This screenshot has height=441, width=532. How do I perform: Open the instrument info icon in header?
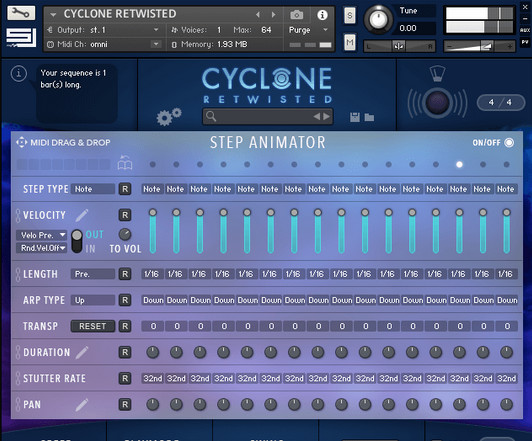coord(322,15)
